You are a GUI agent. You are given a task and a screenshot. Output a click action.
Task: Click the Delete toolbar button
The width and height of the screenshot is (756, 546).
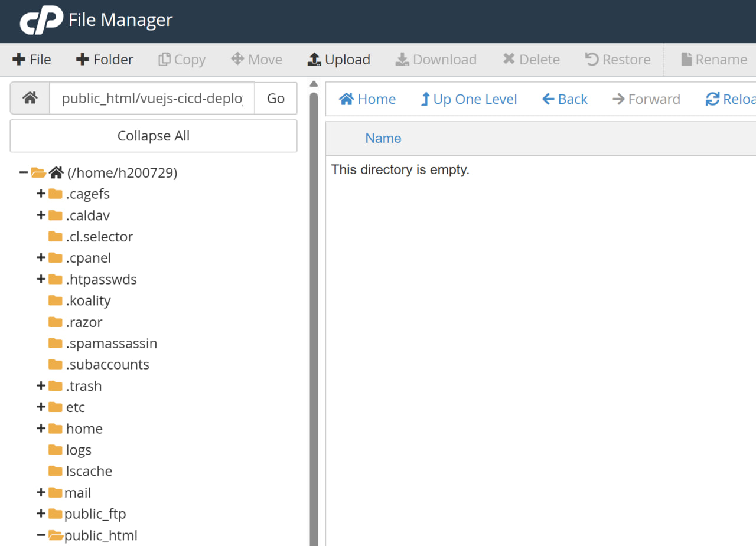click(x=531, y=60)
